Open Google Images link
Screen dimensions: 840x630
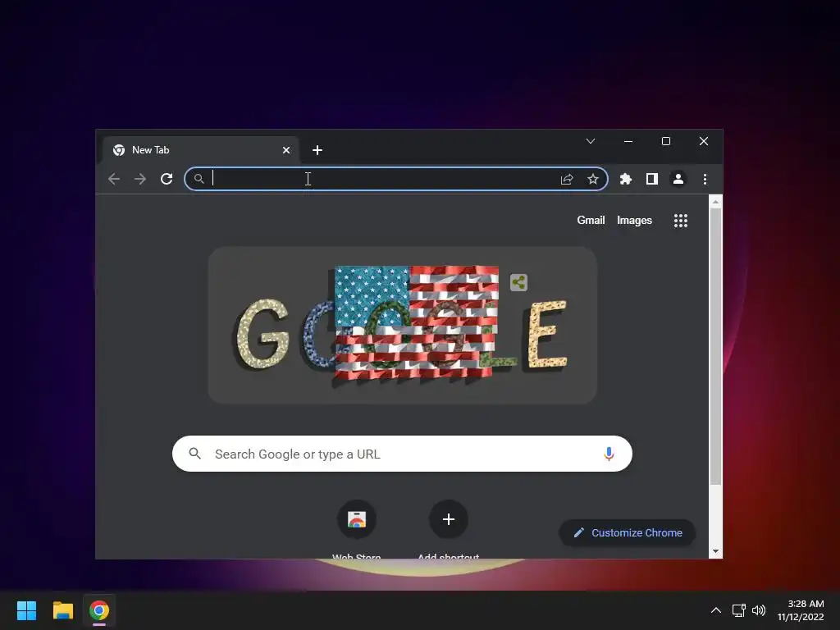(634, 220)
